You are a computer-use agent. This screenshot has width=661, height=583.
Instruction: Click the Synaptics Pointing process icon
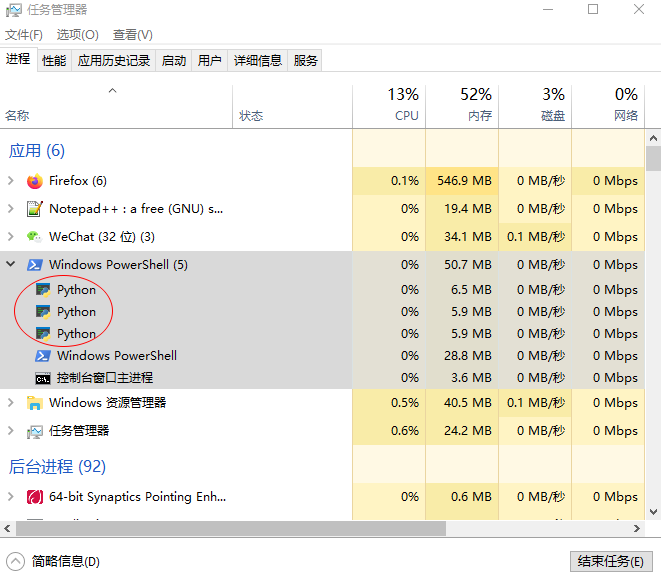(x=35, y=497)
